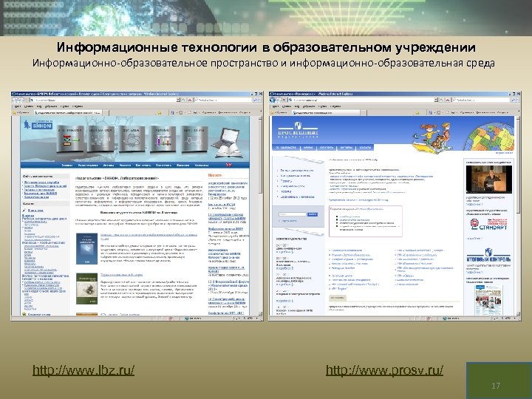Click the Back button in the Просвещение browser
The image size is (532, 399).
pos(273,100)
